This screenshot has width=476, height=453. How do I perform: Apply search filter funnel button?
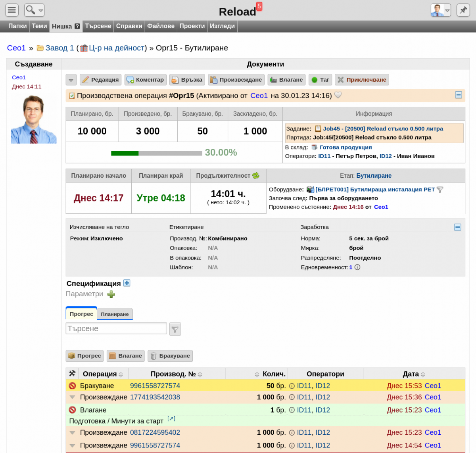(175, 329)
